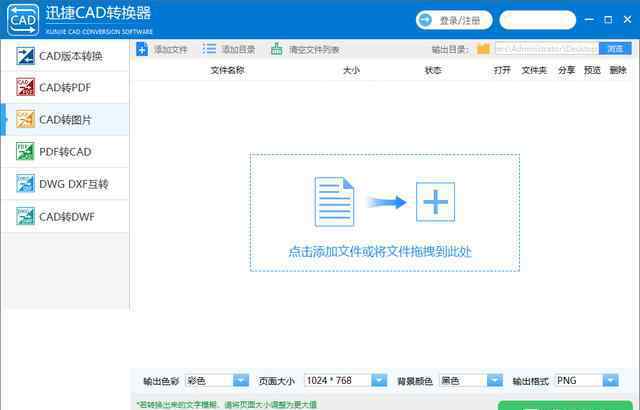Click the Add File plus icon

click(x=142, y=49)
